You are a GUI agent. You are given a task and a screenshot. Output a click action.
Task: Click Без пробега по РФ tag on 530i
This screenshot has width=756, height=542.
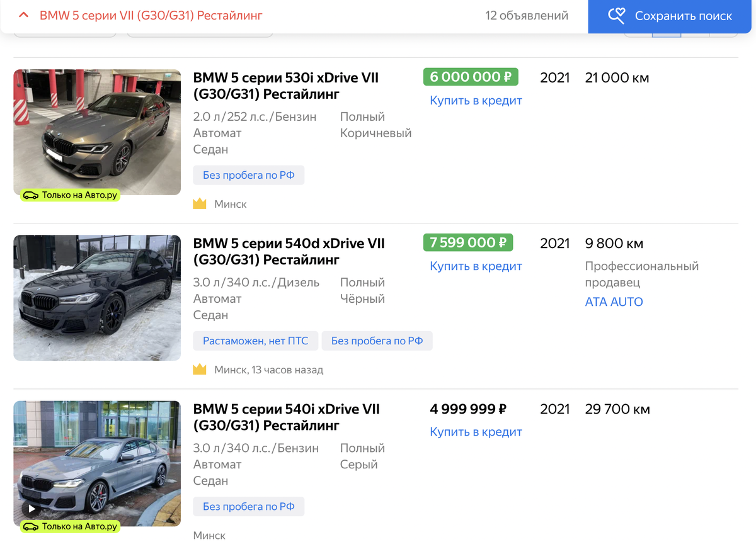249,175
